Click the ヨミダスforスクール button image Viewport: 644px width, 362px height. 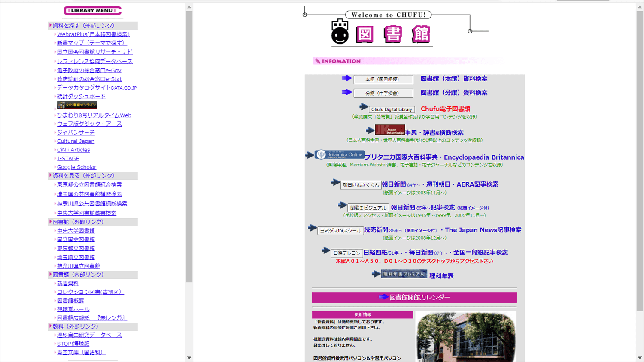coord(340,231)
